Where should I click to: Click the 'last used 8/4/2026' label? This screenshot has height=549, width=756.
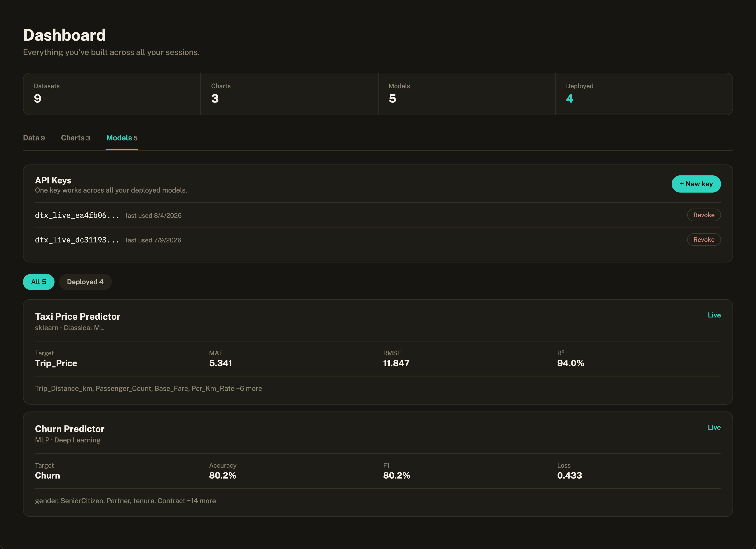pyautogui.click(x=154, y=216)
